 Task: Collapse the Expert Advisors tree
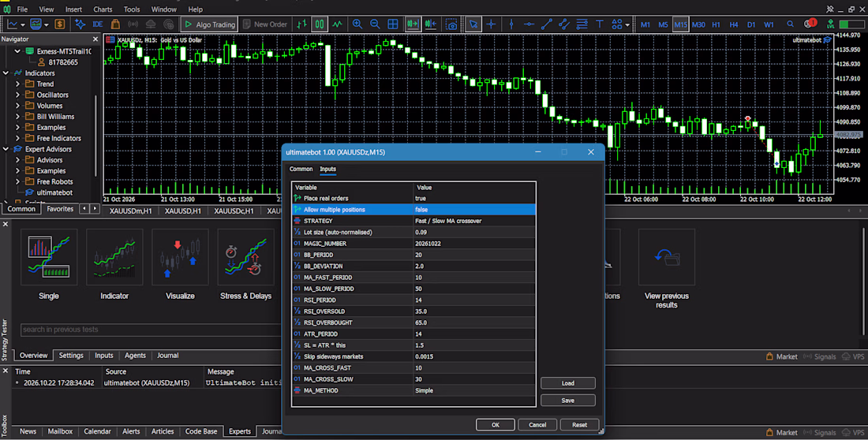[x=6, y=149]
